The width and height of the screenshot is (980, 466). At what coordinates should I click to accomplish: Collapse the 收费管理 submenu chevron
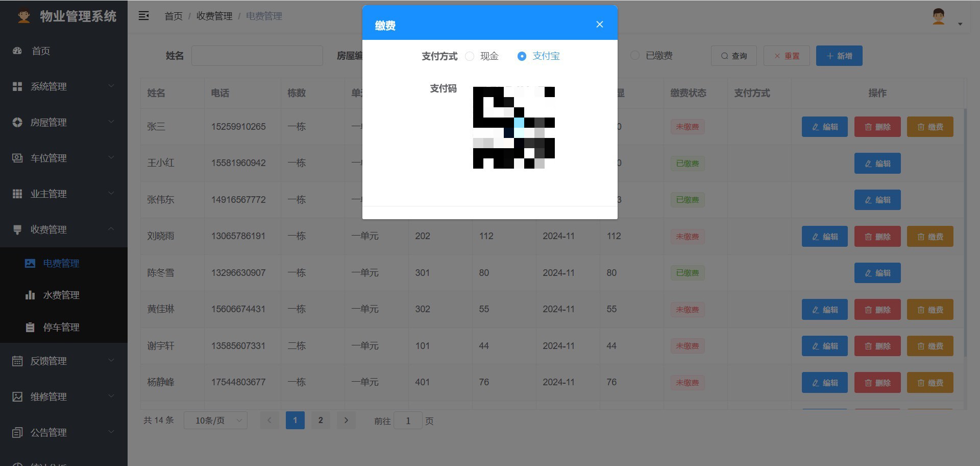pyautogui.click(x=111, y=229)
